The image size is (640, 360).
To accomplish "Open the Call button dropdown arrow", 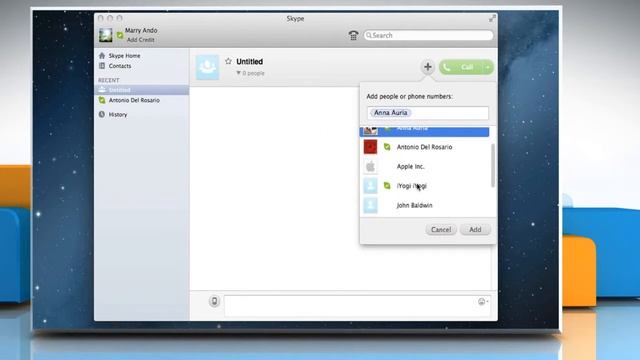I will click(488, 67).
